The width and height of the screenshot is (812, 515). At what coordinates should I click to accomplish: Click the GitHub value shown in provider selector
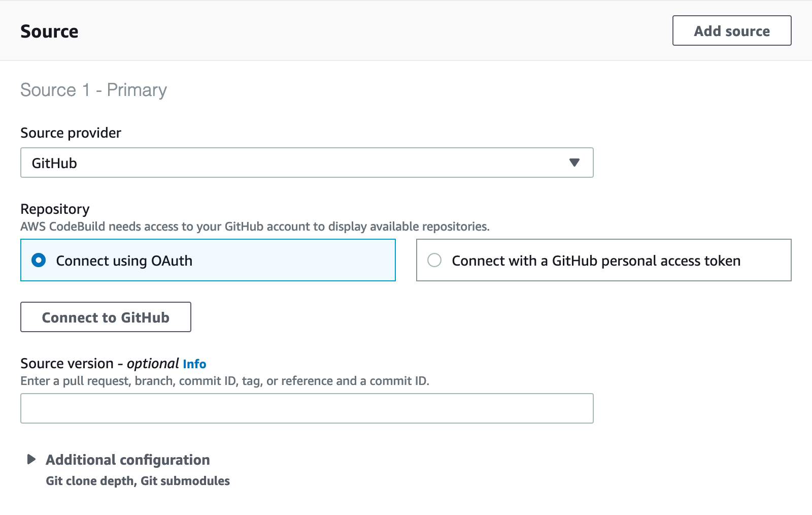click(x=55, y=163)
